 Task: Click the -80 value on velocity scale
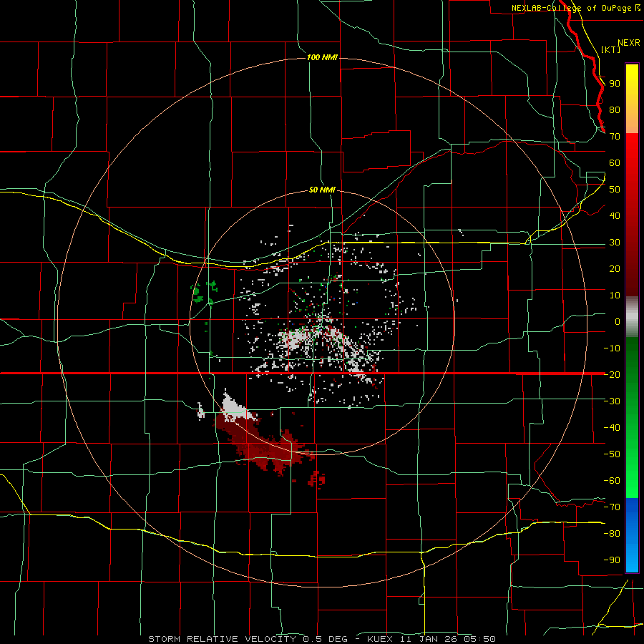pyautogui.click(x=612, y=534)
